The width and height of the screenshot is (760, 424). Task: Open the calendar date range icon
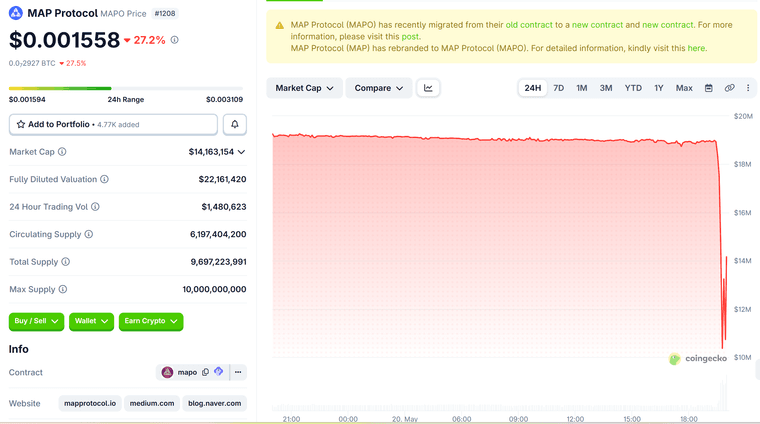(x=709, y=88)
